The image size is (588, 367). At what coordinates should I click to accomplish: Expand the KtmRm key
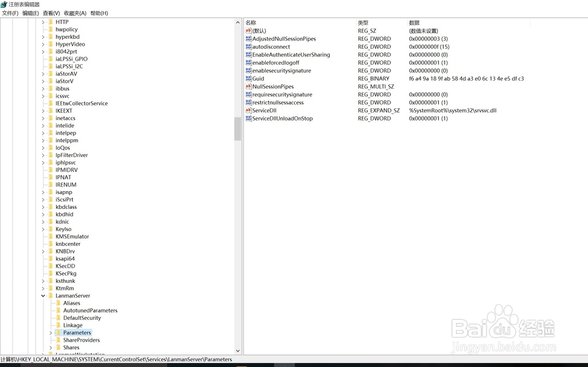point(43,288)
